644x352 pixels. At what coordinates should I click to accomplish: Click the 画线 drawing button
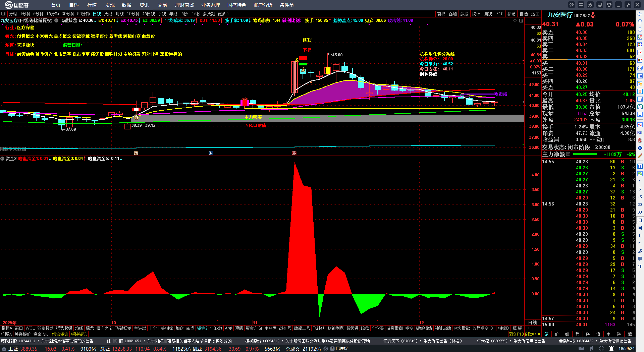(488, 14)
